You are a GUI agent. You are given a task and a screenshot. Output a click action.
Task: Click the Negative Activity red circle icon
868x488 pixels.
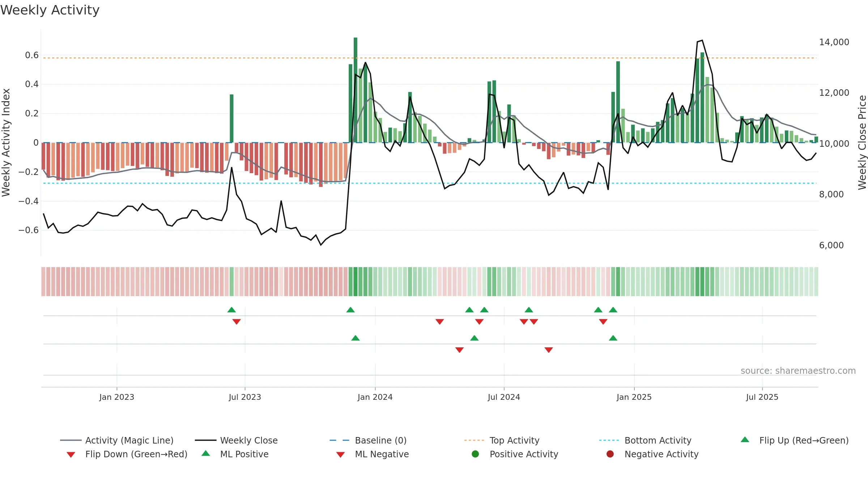click(610, 454)
